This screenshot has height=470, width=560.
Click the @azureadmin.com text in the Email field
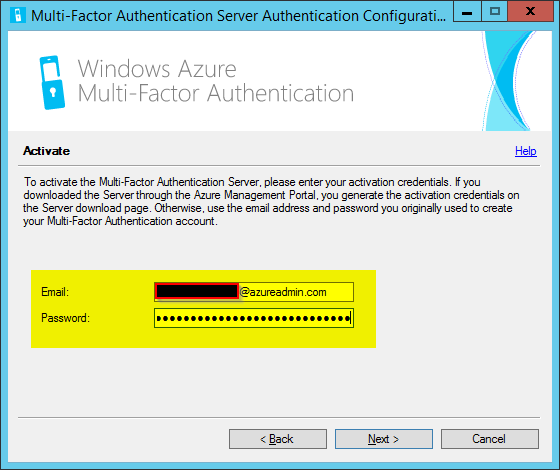pos(283,292)
